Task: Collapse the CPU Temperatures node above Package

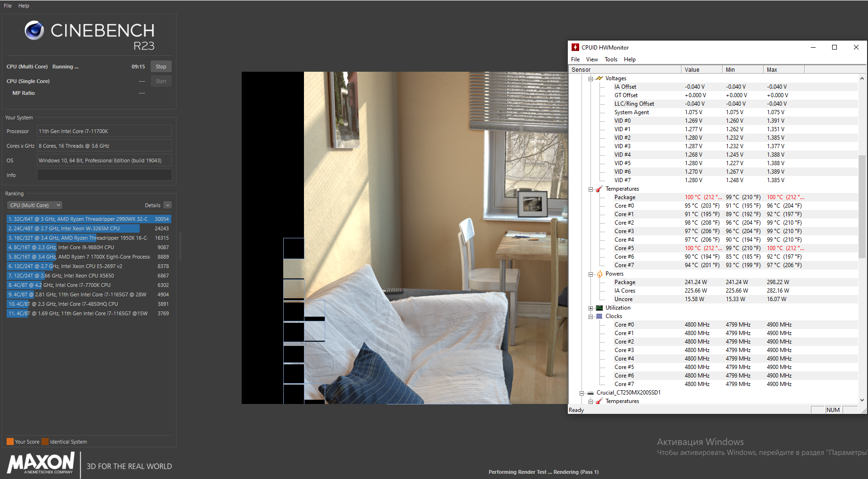Action: click(590, 189)
